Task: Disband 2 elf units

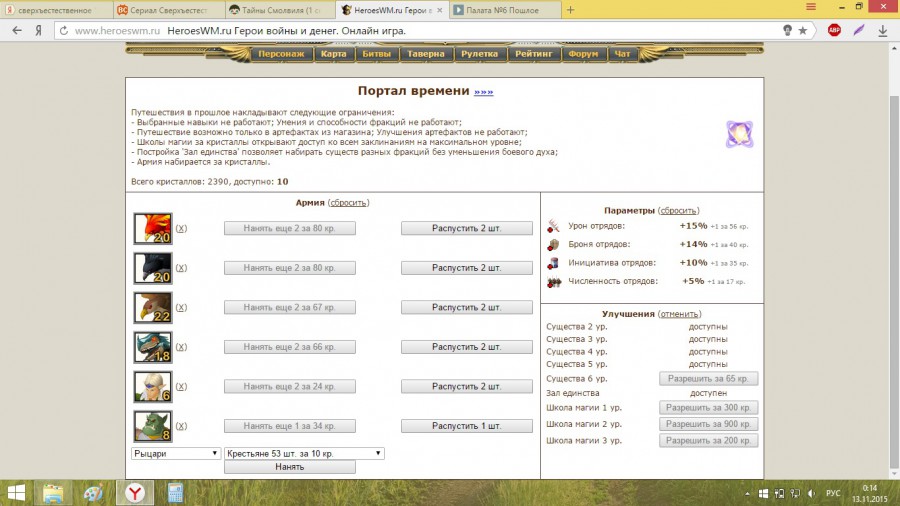Action: coord(467,387)
